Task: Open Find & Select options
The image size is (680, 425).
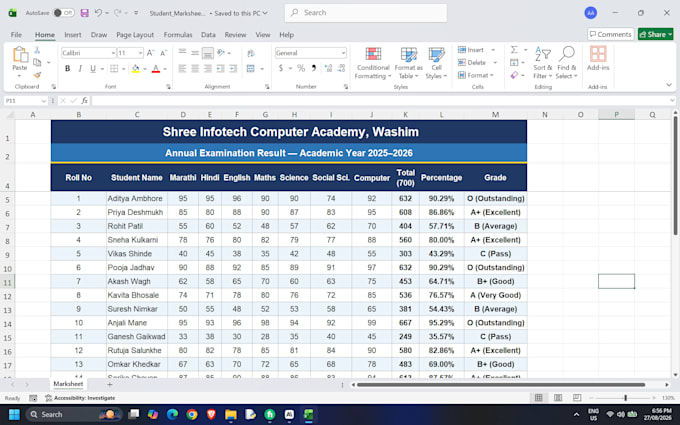Action: 567,63
